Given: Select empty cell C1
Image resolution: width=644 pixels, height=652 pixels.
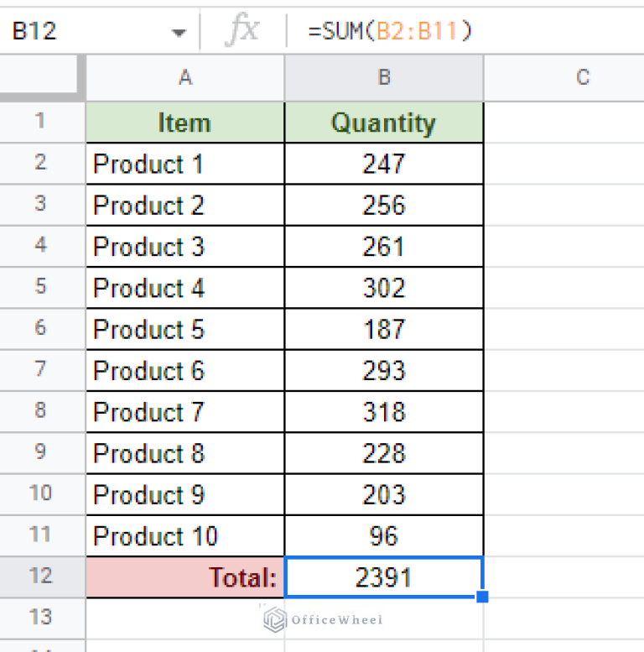Looking at the screenshot, I should tap(564, 123).
